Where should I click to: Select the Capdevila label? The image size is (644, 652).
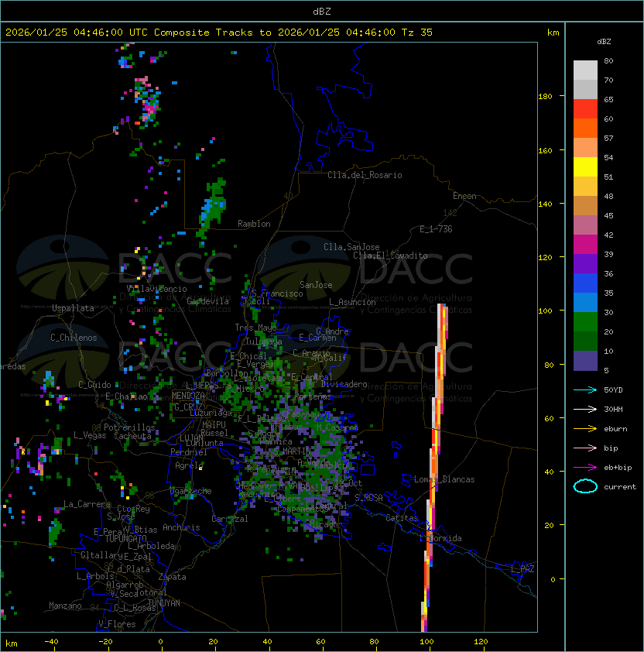(x=208, y=301)
